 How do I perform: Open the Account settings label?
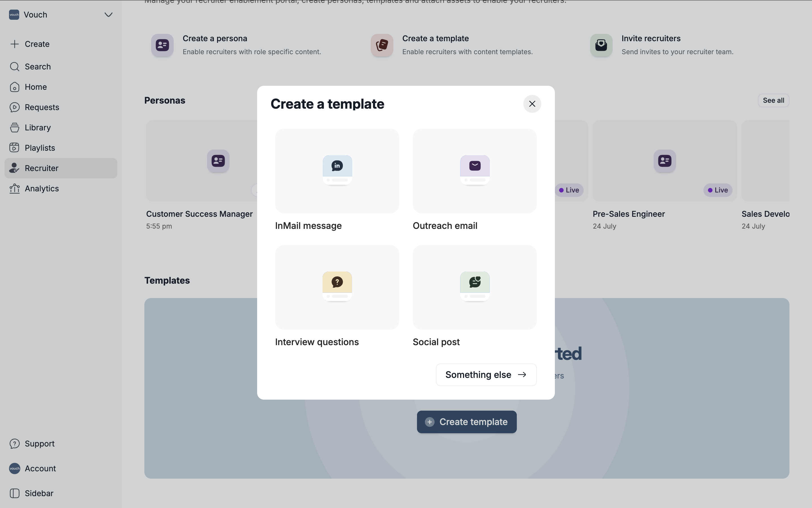[x=40, y=468]
